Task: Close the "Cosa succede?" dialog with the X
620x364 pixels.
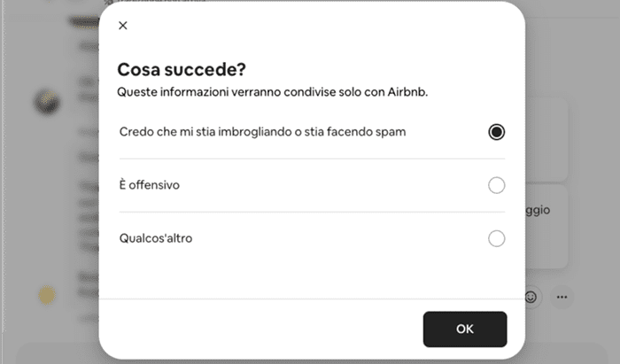Action: pos(122,26)
